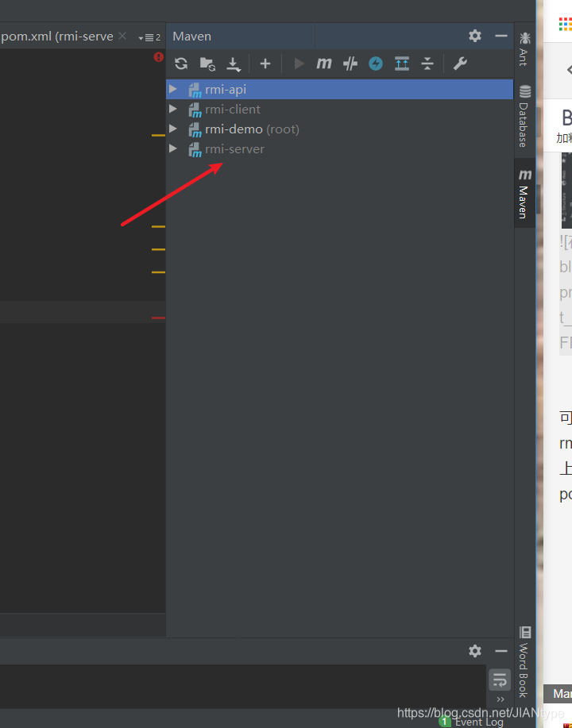Expand the rmi-client module

point(173,109)
